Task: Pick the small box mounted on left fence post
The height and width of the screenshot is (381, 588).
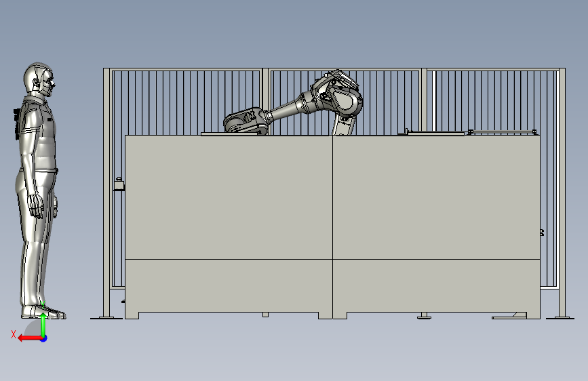Action: pyautogui.click(x=119, y=184)
